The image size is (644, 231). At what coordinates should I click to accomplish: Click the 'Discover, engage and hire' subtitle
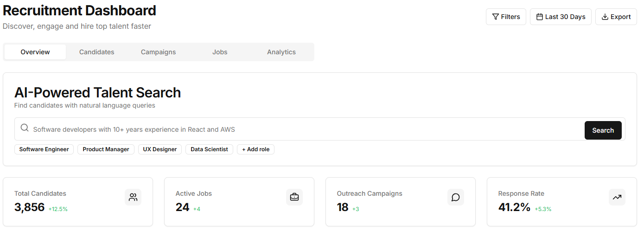(x=77, y=26)
